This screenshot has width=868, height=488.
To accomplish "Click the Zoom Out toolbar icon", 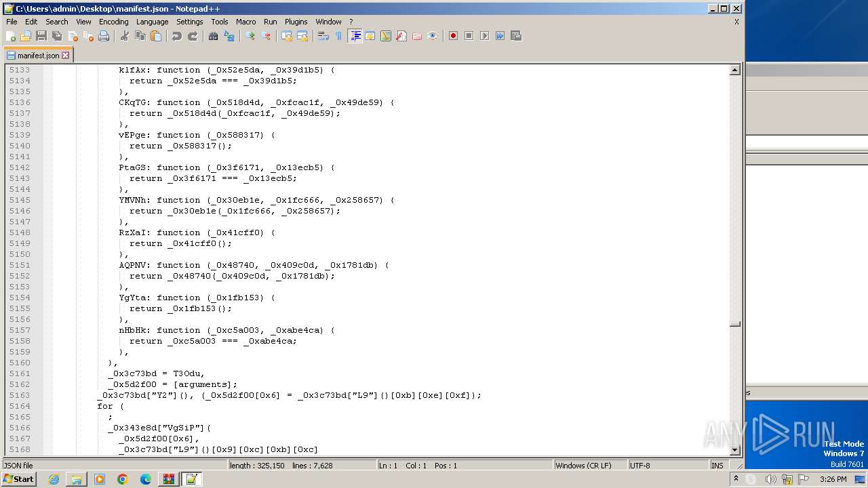I will (x=266, y=36).
